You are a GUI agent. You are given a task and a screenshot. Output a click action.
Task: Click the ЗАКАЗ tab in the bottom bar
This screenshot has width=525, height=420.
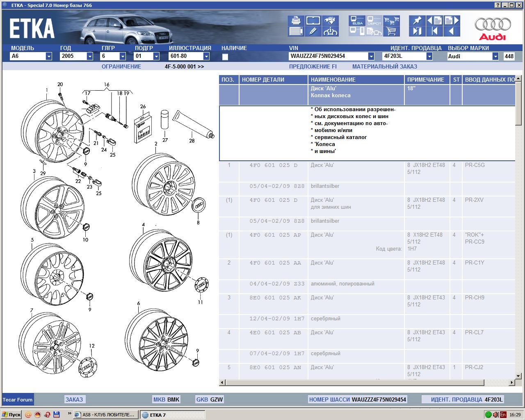pos(74,399)
